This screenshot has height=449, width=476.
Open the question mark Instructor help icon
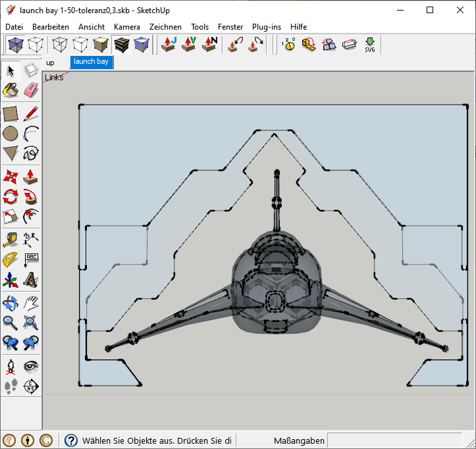71,440
